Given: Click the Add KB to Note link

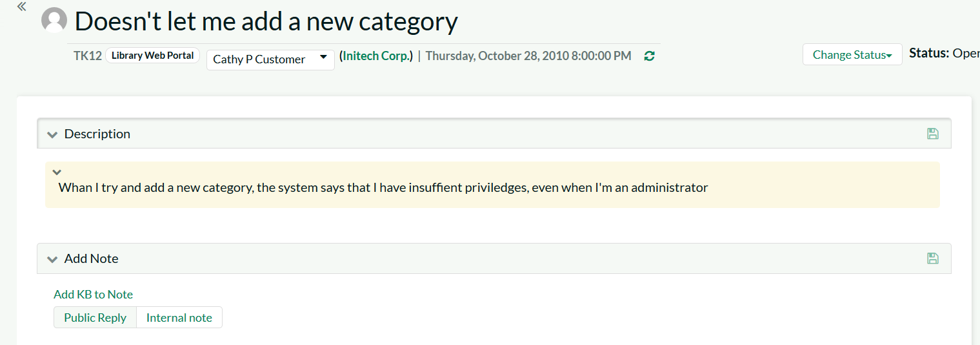Looking at the screenshot, I should click(93, 295).
